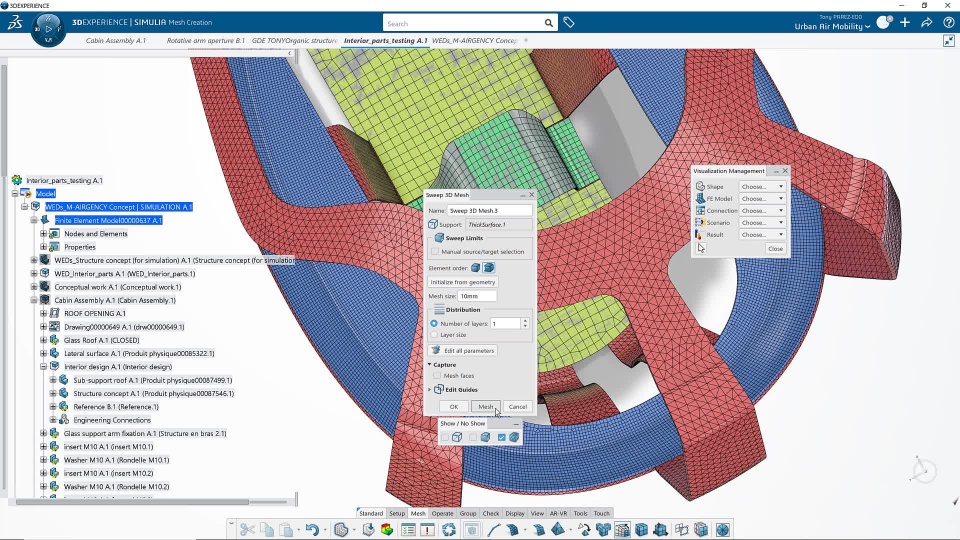960x540 pixels.
Task: Click the tag icon next to search
Action: (x=569, y=23)
